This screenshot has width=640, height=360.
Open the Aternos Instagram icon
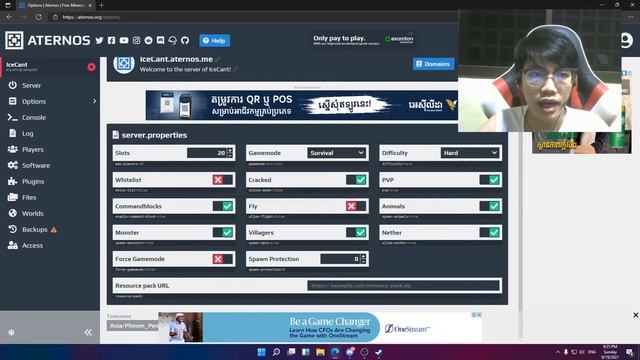136,40
